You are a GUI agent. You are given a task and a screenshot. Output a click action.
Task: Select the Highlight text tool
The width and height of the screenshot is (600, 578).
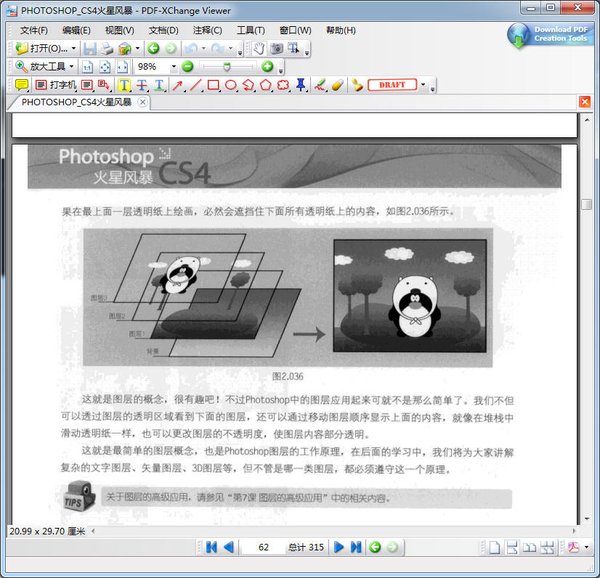point(124,85)
